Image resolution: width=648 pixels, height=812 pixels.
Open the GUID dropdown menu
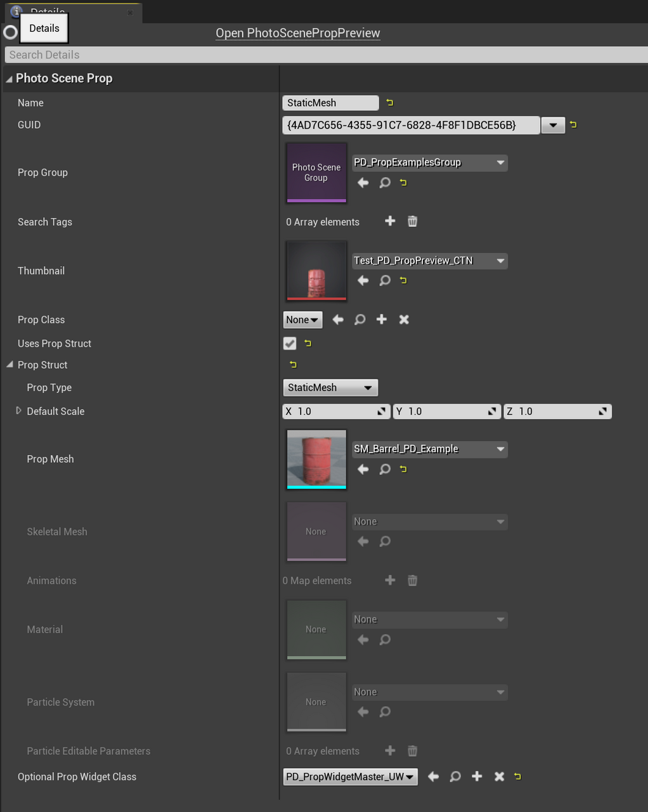(x=552, y=125)
